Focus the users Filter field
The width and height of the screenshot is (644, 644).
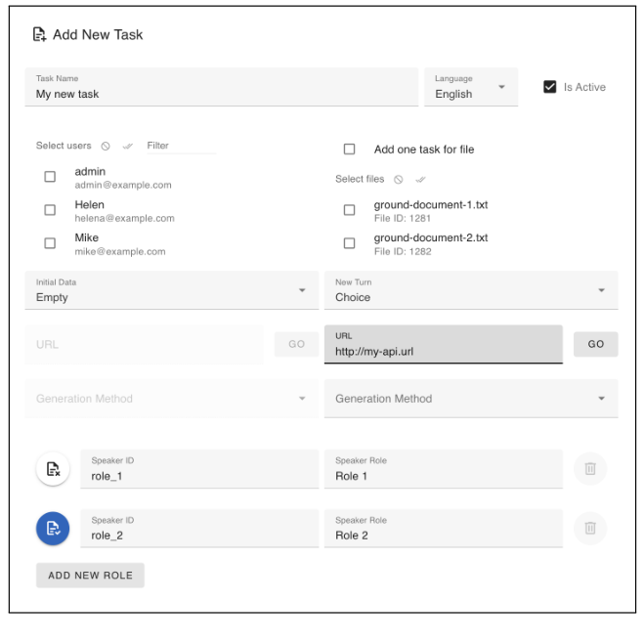point(180,146)
